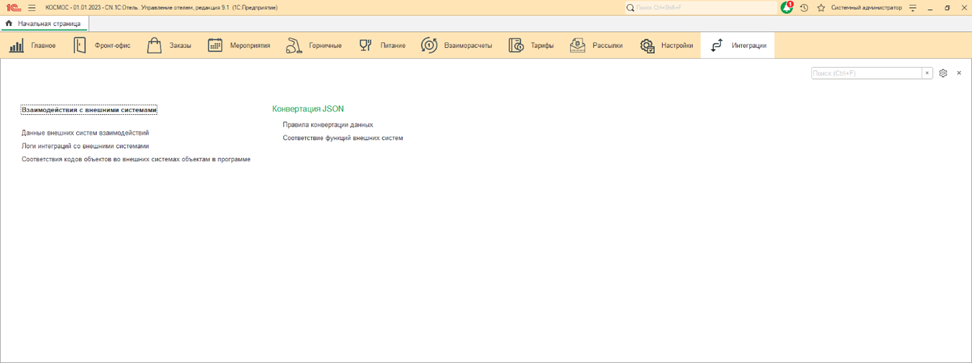Click Горничные vacuum cleaner icon

click(x=294, y=45)
